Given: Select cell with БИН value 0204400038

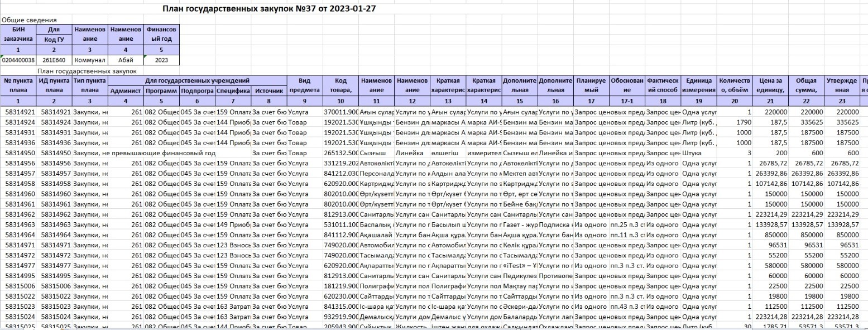Looking at the screenshot, I should pyautogui.click(x=18, y=60).
